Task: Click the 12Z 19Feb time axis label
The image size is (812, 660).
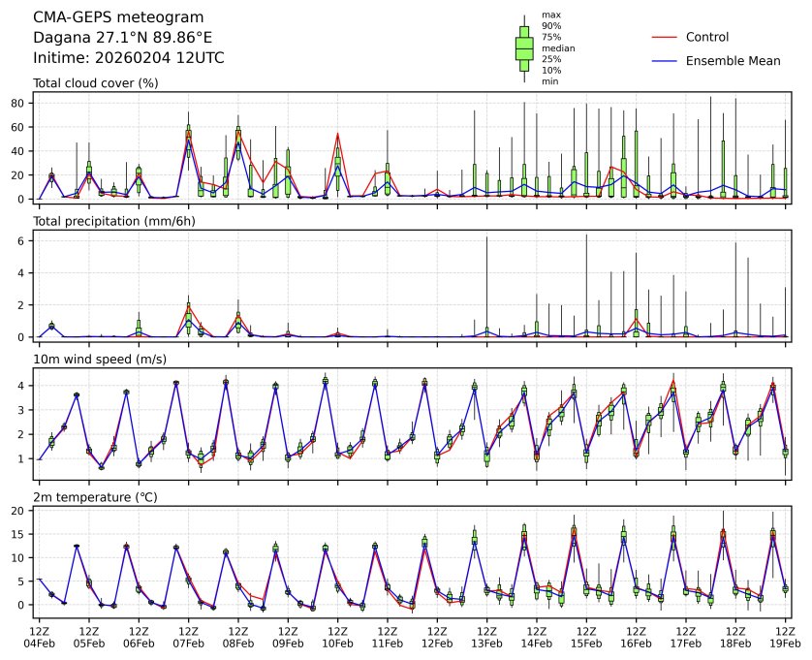Action: tap(785, 637)
